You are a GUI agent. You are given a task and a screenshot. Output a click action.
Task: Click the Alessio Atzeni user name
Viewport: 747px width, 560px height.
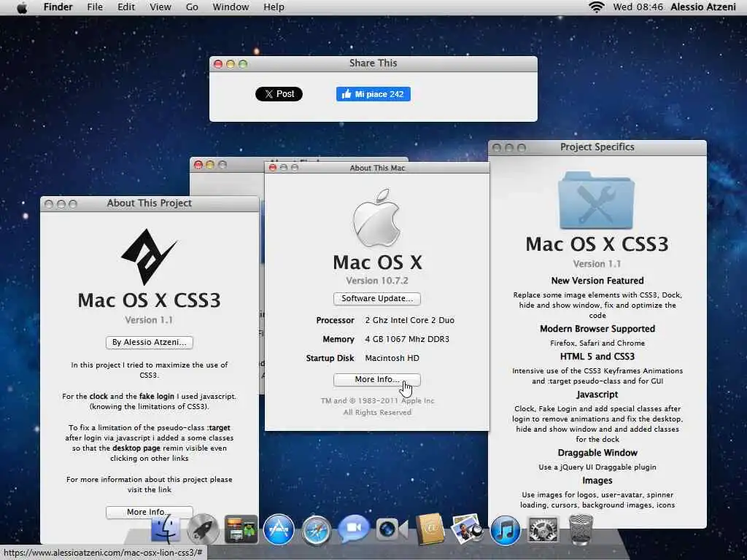coord(703,7)
